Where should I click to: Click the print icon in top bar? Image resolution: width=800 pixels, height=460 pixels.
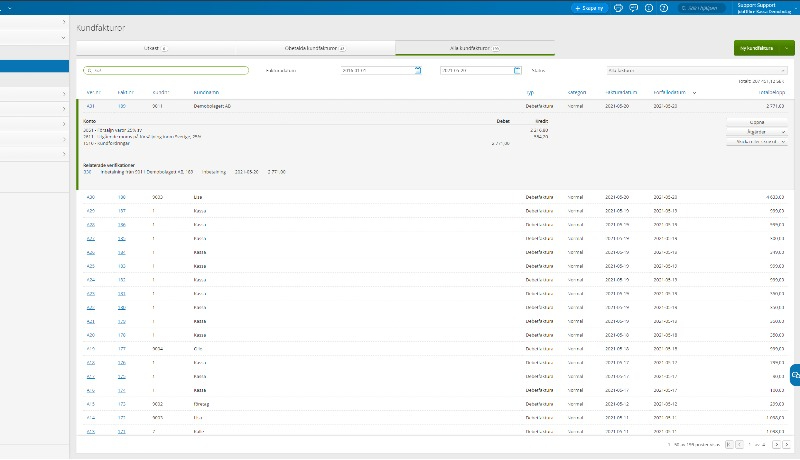[618, 8]
